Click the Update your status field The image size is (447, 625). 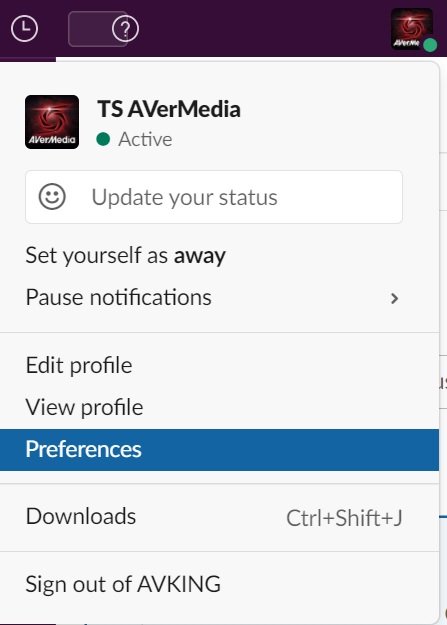coord(214,197)
